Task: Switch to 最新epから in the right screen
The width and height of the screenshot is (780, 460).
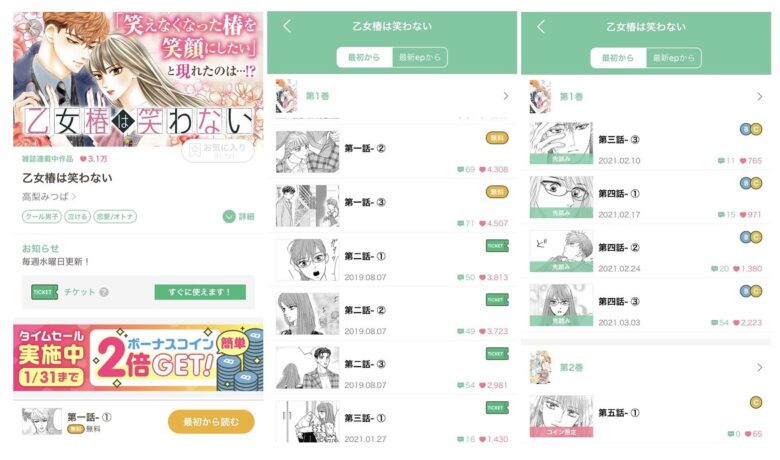Action: point(674,58)
